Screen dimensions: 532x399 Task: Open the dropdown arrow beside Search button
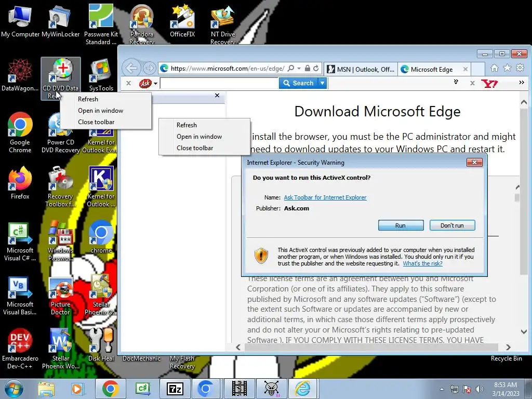click(322, 83)
